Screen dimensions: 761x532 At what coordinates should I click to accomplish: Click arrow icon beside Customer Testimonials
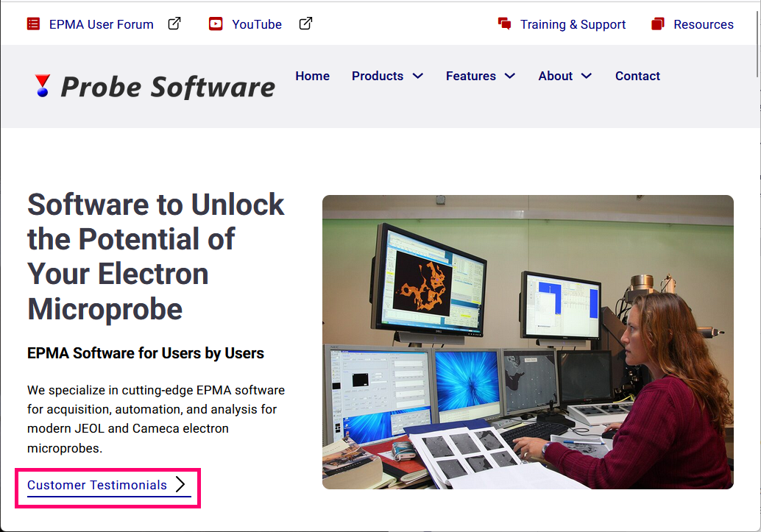point(181,485)
